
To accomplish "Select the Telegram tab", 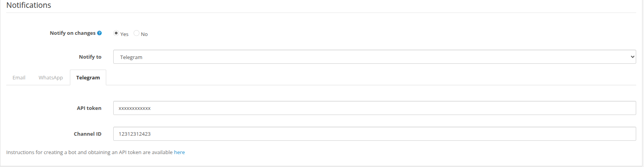I will click(x=88, y=77).
